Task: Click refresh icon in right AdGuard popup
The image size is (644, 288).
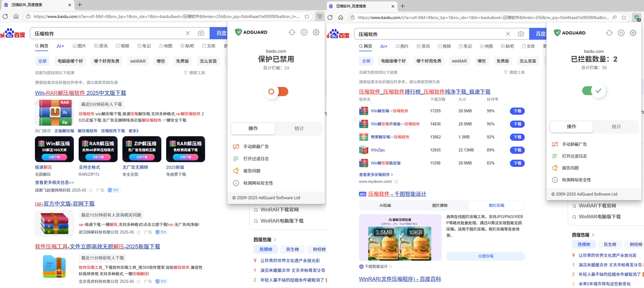Action: pos(609,33)
